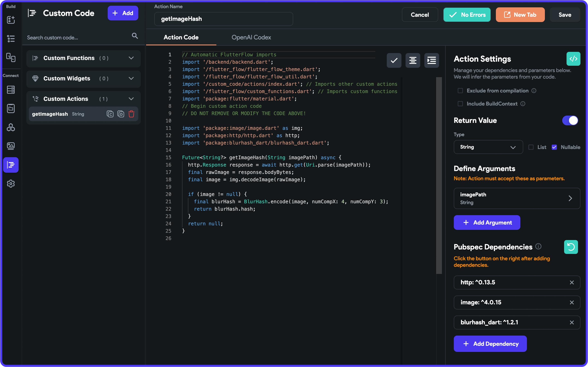This screenshot has height=367, width=588.
Task: Open the settings gear in left sidebar
Action: pos(11,183)
